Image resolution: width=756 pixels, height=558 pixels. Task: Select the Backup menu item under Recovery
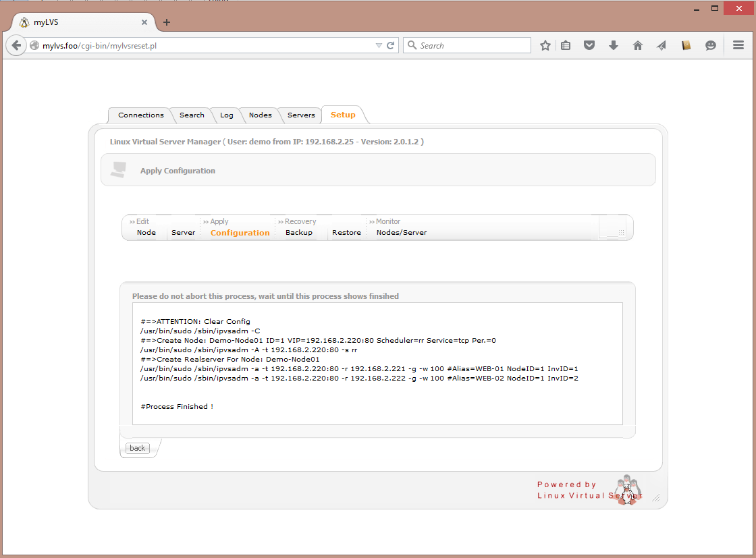[x=298, y=233]
